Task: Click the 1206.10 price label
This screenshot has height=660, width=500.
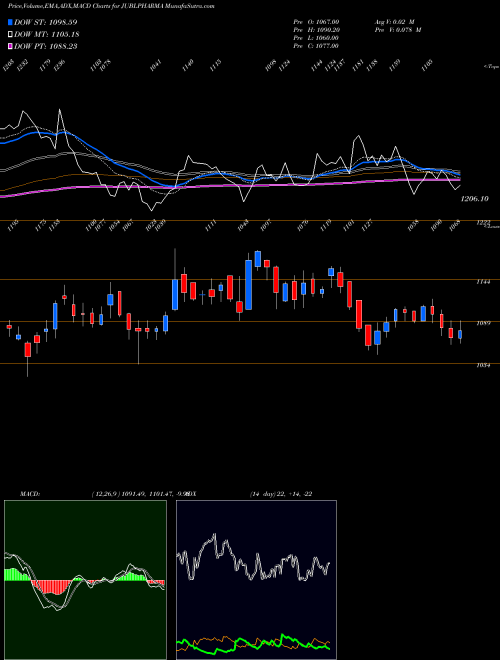Action: point(474,199)
